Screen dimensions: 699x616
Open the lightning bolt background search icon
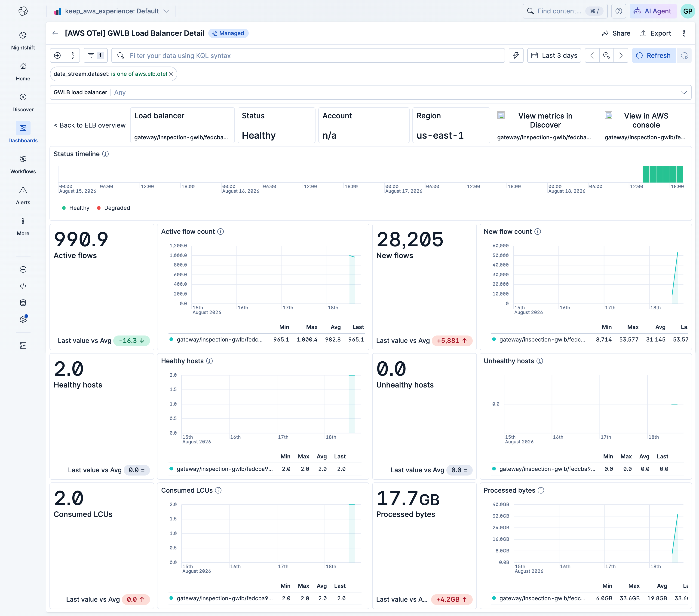[516, 55]
